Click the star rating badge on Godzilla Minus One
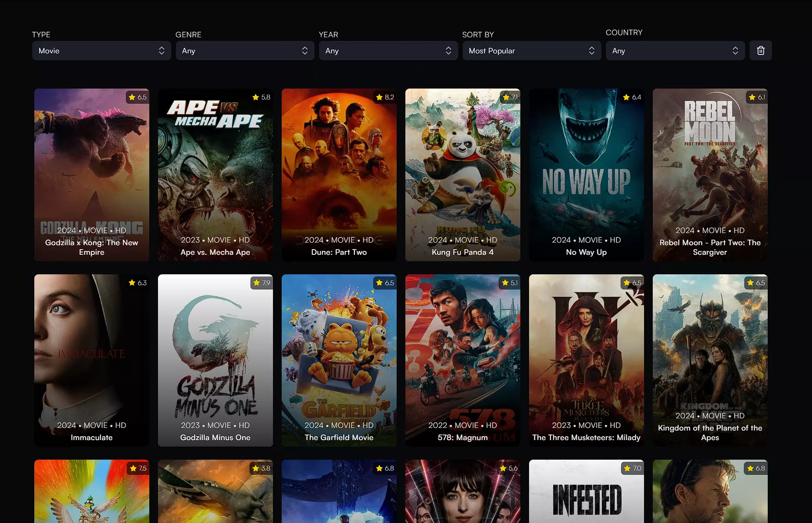 pos(261,283)
